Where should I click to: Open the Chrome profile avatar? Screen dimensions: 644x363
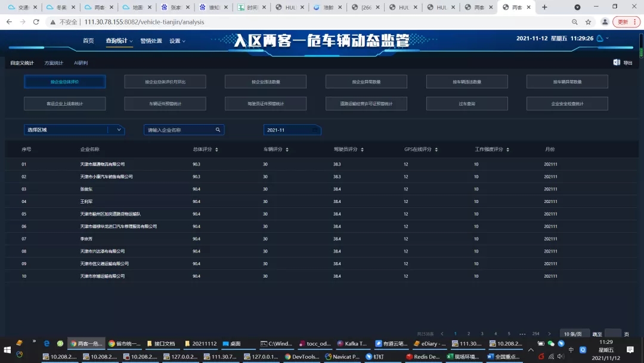click(x=605, y=22)
